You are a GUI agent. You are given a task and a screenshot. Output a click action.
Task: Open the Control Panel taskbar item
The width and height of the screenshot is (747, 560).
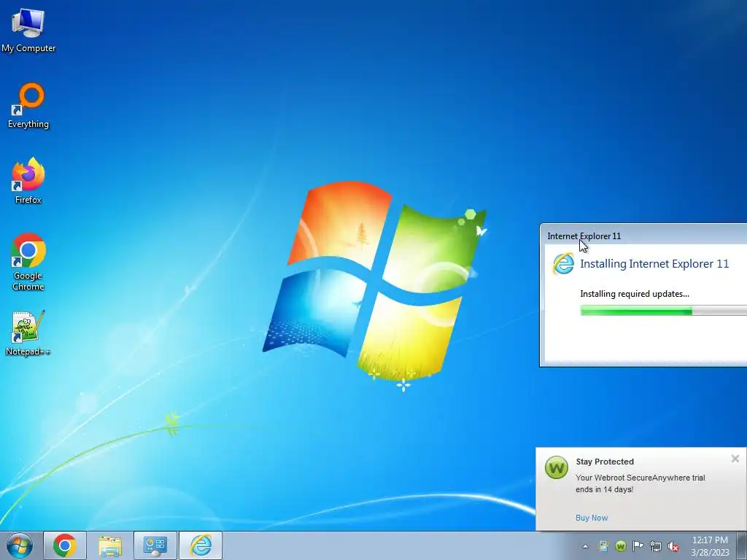pos(155,545)
